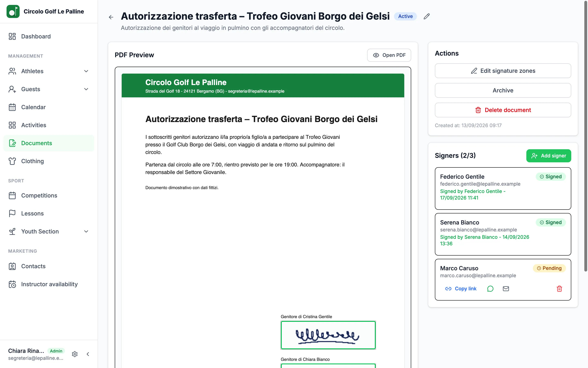Remove signer Marco Caruso with trash icon
Screen dimensions: 588x368
[x=559, y=289]
